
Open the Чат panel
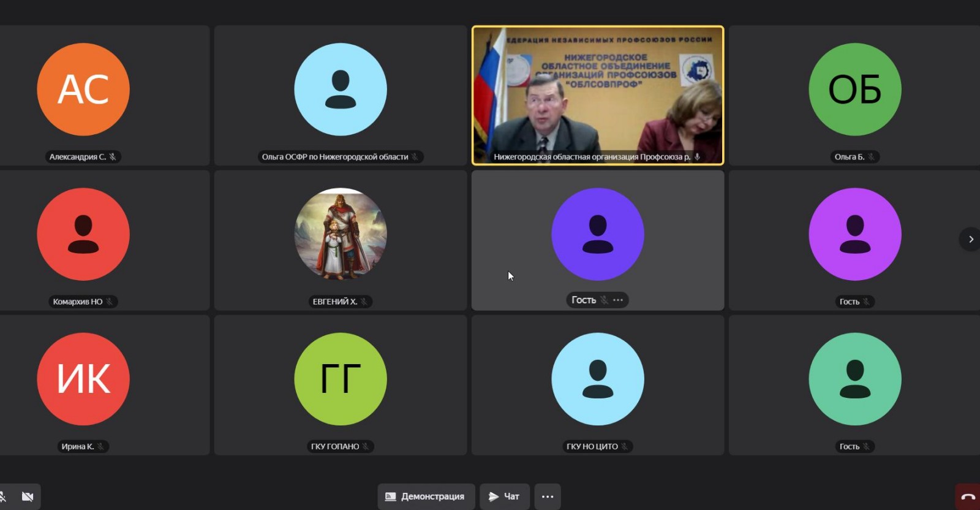click(504, 497)
